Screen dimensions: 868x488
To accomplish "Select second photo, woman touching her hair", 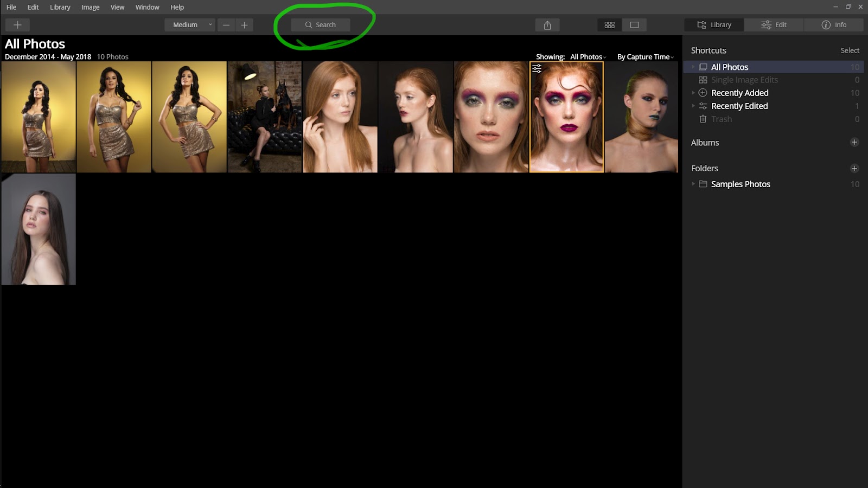I will (x=114, y=117).
